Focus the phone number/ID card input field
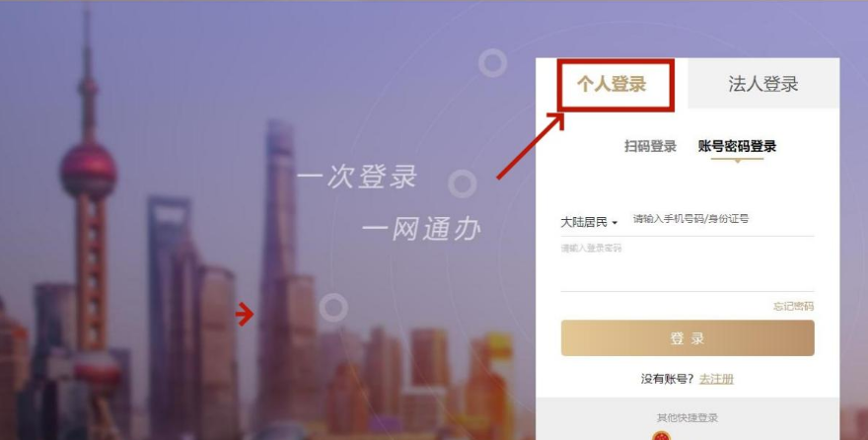The image size is (868, 440). (x=723, y=219)
